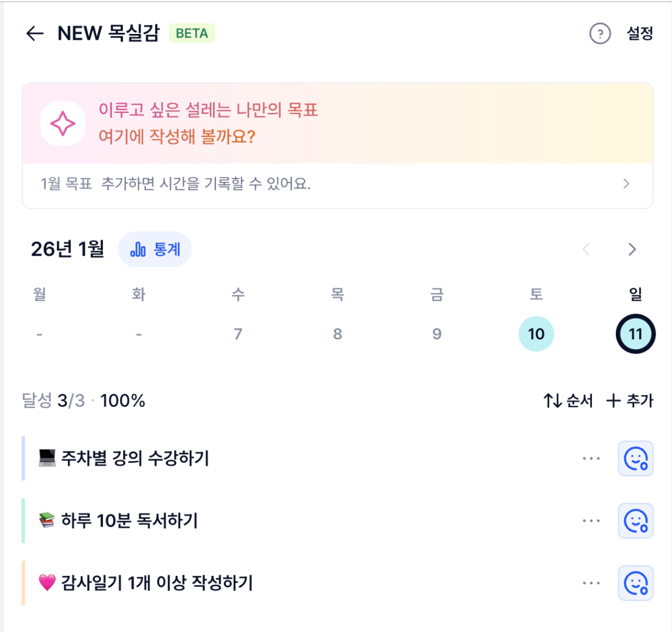Image resolution: width=672 pixels, height=632 pixels.
Task: Open more options for 주차별 강의 수강하기
Action: click(x=591, y=458)
